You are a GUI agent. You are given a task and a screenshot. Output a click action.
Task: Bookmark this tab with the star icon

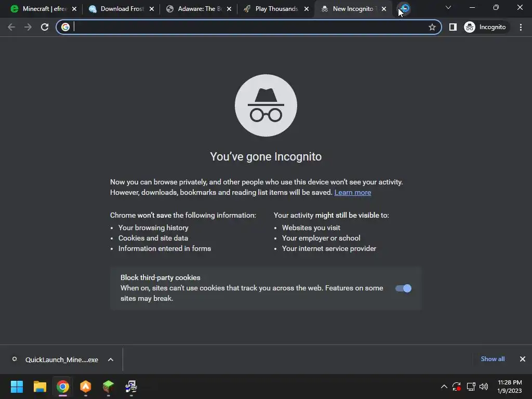coord(432,27)
